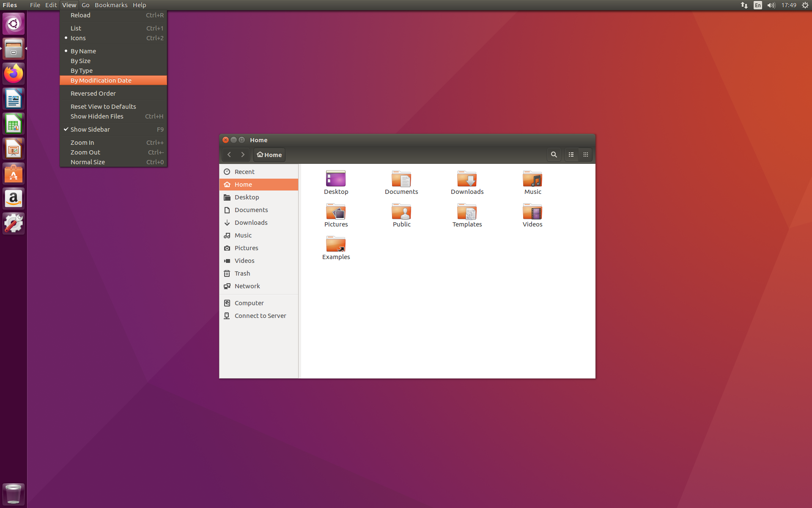Open the system sound indicator menu
Screen dimensions: 812x508
[x=771, y=5]
